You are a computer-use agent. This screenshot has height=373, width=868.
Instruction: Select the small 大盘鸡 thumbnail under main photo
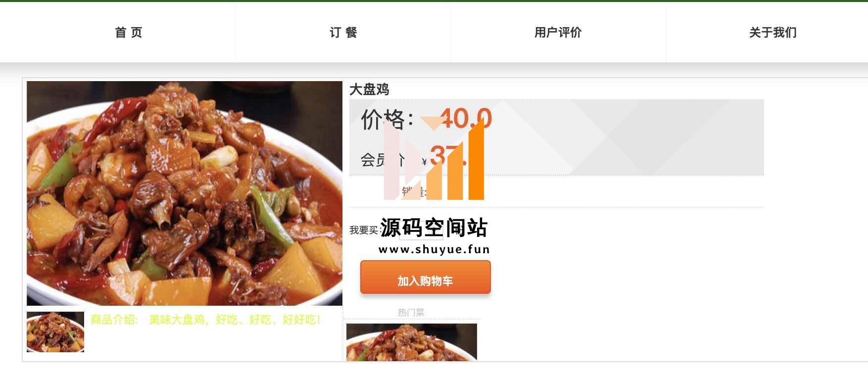(x=55, y=332)
